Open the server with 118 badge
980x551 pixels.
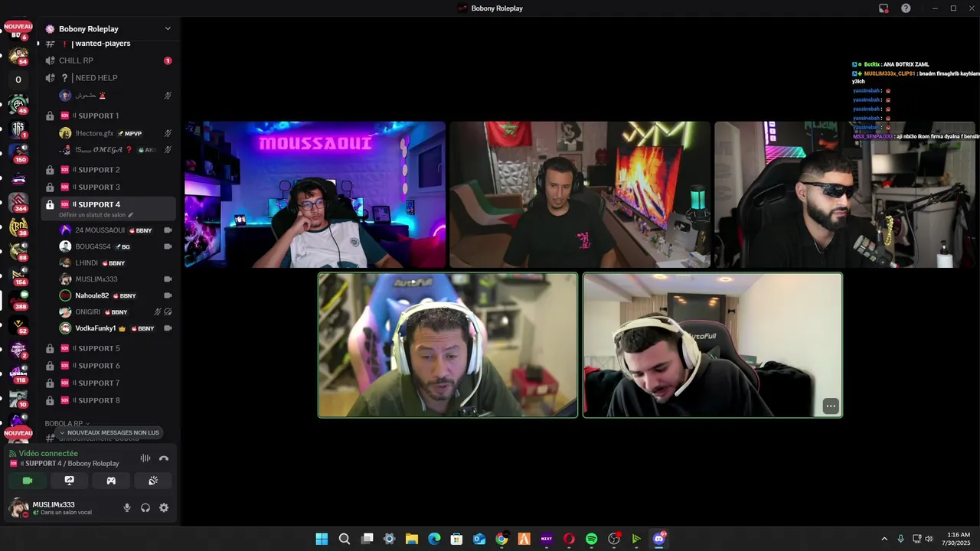click(18, 373)
